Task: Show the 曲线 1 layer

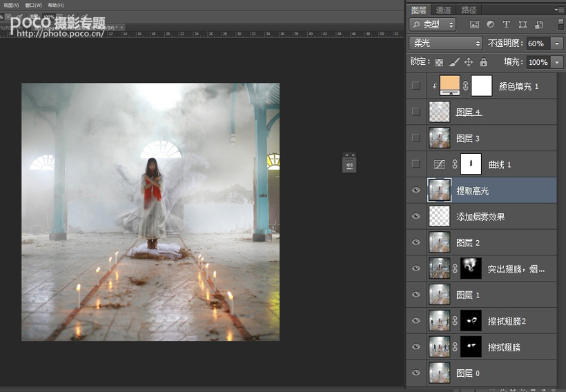Action: [x=416, y=164]
